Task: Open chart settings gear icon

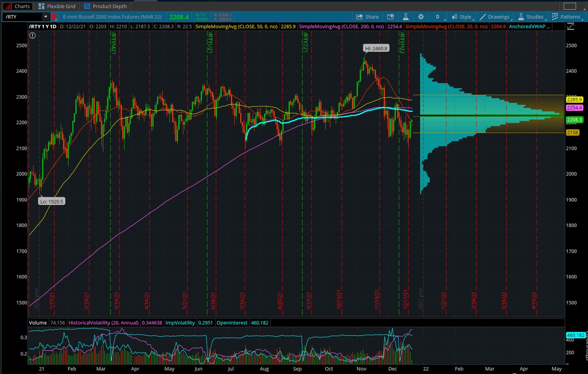Action: (421, 17)
